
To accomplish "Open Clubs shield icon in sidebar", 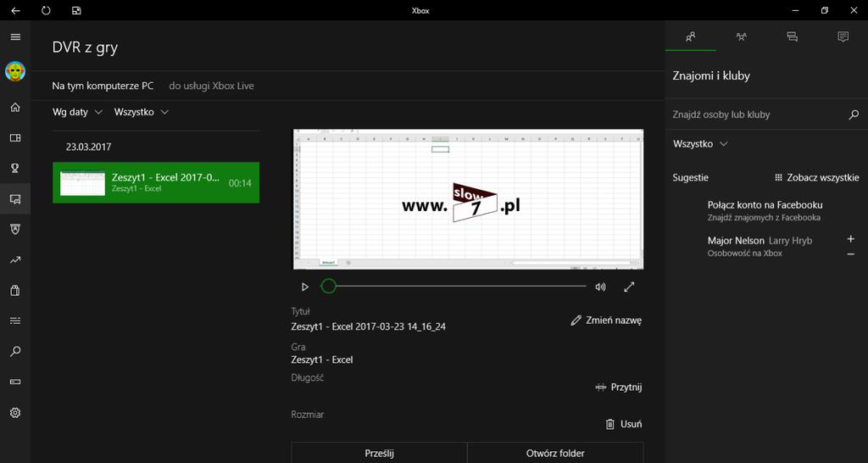I will [x=15, y=229].
